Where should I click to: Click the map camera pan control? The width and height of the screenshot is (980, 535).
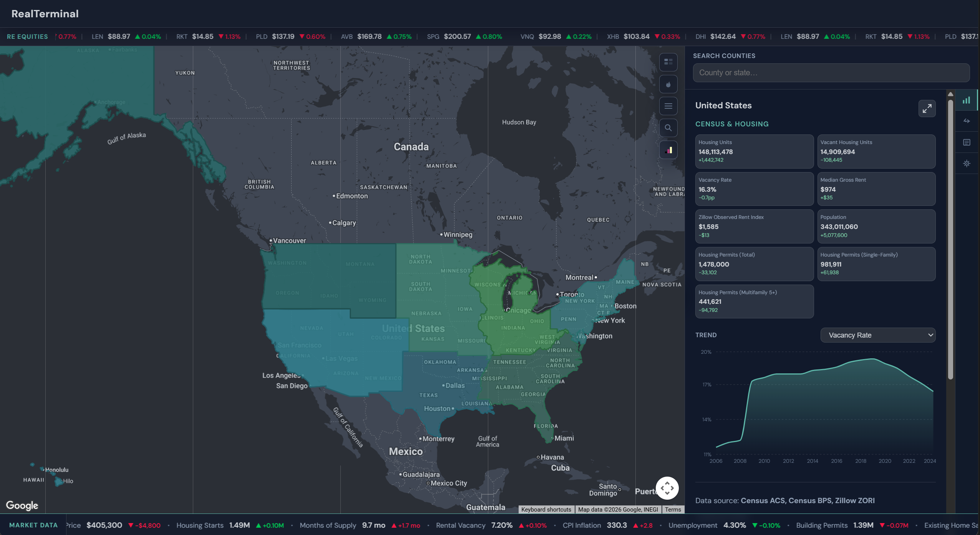[x=667, y=488]
